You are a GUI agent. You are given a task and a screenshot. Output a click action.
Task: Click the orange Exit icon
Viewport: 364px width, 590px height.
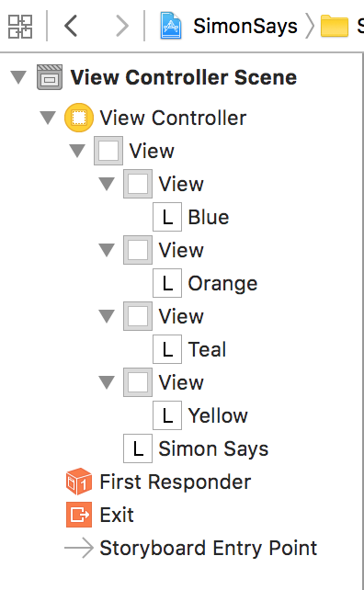click(79, 515)
